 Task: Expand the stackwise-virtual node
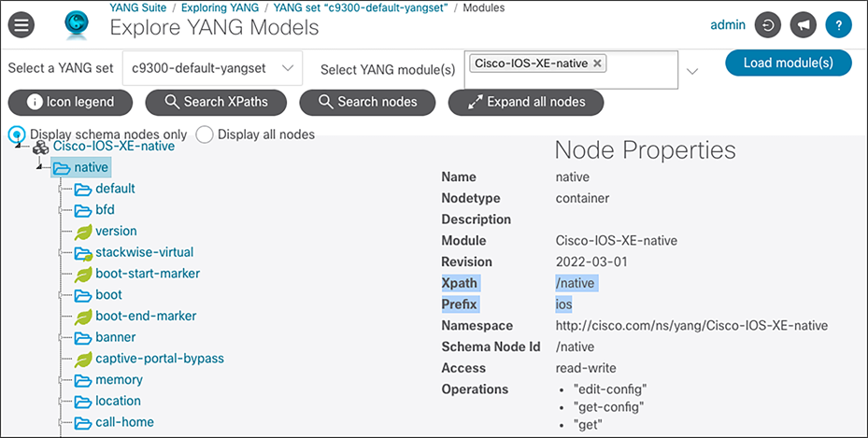[x=61, y=253]
